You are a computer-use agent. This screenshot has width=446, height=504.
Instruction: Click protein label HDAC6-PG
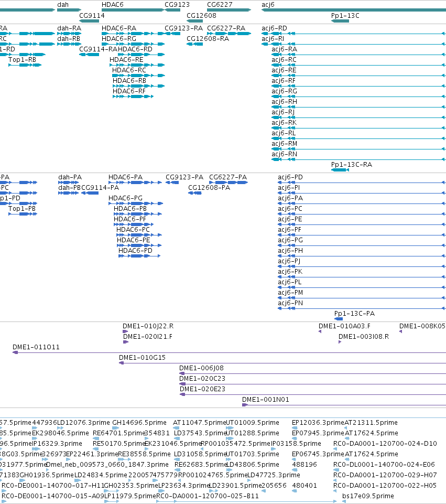(x=125, y=198)
